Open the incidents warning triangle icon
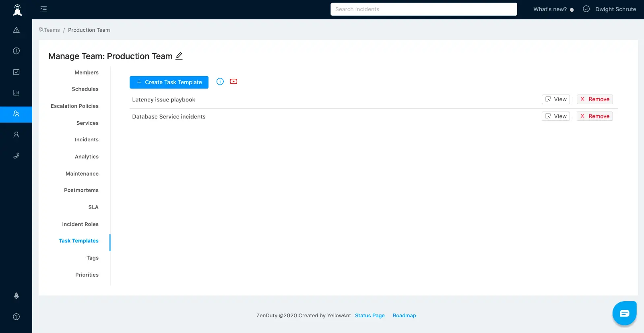The image size is (644, 333). [x=16, y=30]
